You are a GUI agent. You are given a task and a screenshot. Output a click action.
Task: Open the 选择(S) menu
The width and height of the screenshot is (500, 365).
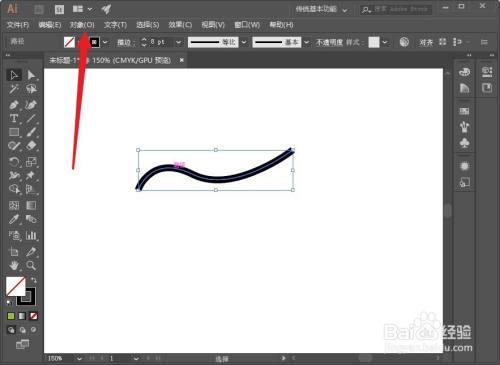pos(148,25)
